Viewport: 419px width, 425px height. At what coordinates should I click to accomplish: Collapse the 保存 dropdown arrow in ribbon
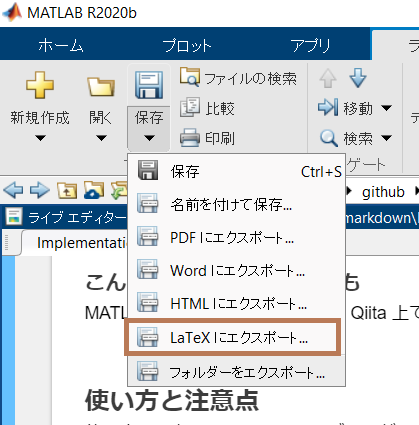[x=149, y=138]
